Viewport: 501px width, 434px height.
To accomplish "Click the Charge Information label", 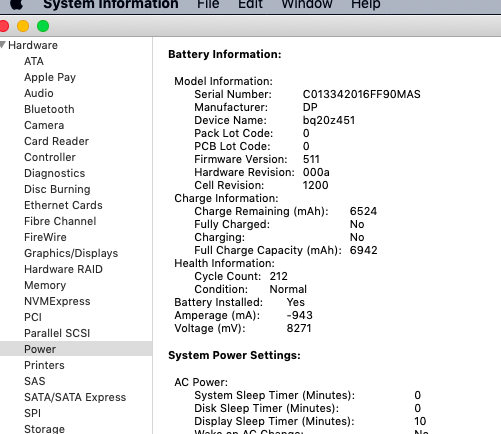I will (226, 198).
